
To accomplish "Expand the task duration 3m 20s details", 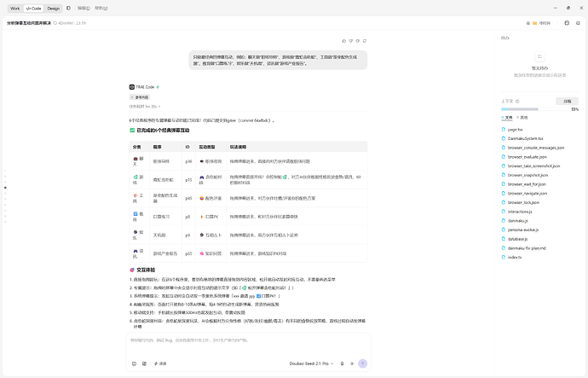I will point(145,107).
